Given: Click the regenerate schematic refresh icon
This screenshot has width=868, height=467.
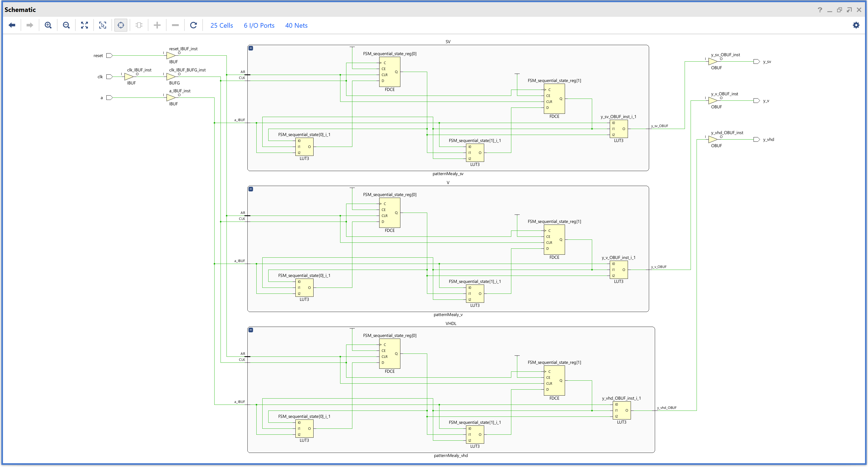Looking at the screenshot, I should pyautogui.click(x=193, y=25).
